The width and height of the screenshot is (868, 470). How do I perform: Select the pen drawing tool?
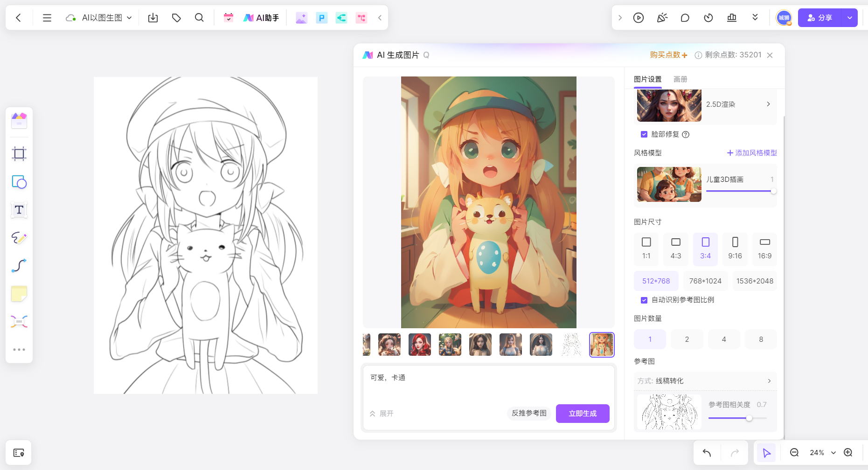coord(19,238)
